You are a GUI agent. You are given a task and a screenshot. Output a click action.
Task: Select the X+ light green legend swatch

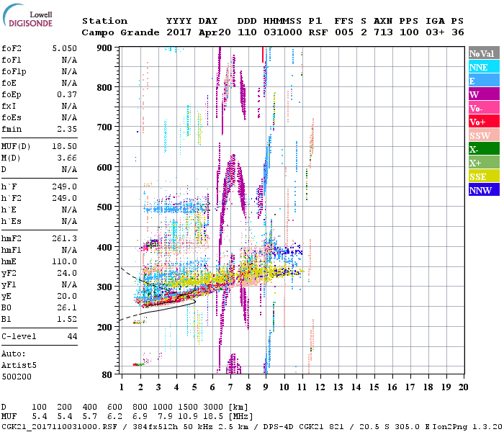point(484,162)
